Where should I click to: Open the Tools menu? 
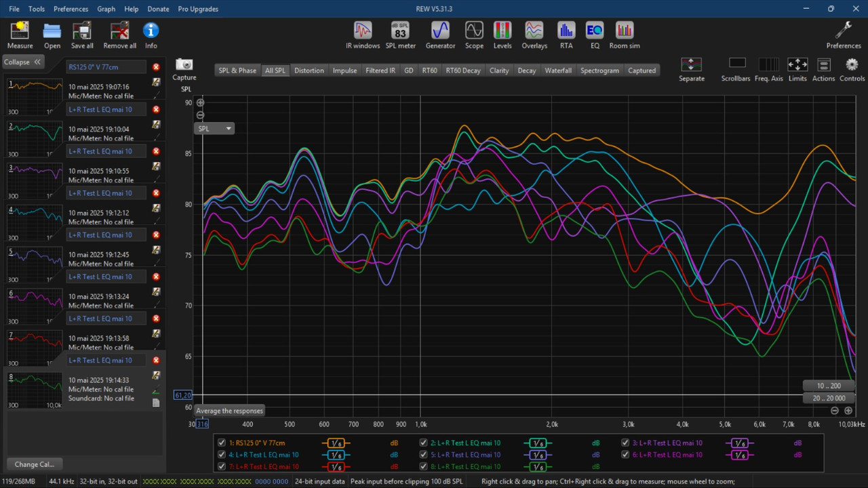[37, 9]
